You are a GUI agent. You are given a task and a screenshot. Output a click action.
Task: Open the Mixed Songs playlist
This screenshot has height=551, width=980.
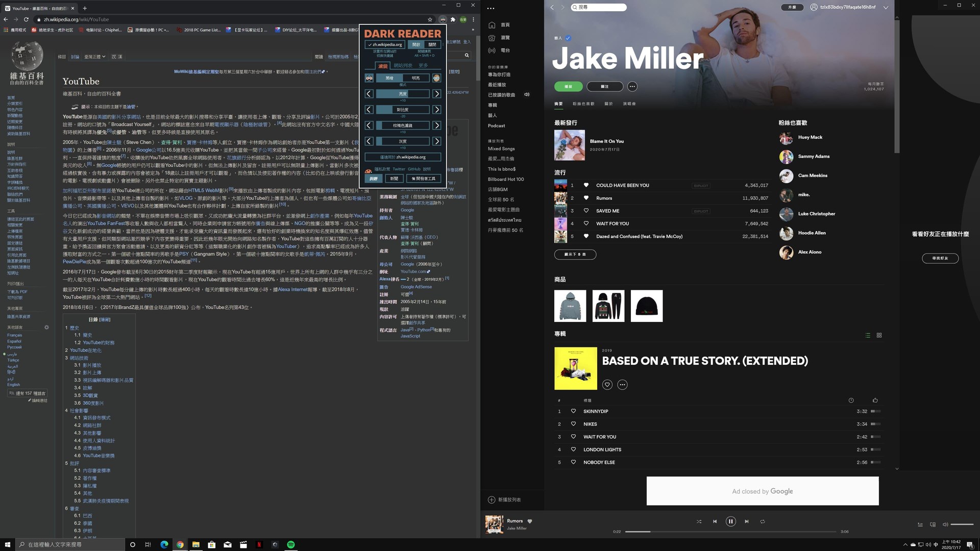[501, 148]
